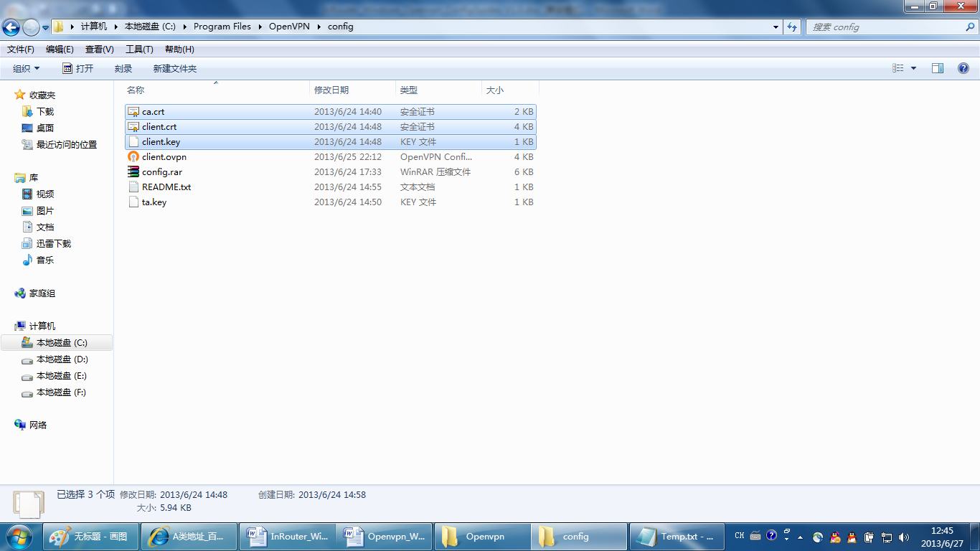Image resolution: width=980 pixels, height=551 pixels.
Task: Open the 工具(T) menu
Action: click(139, 50)
